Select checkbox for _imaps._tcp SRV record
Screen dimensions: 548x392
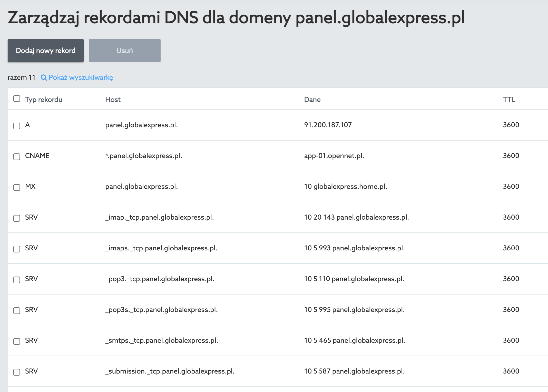(x=17, y=249)
